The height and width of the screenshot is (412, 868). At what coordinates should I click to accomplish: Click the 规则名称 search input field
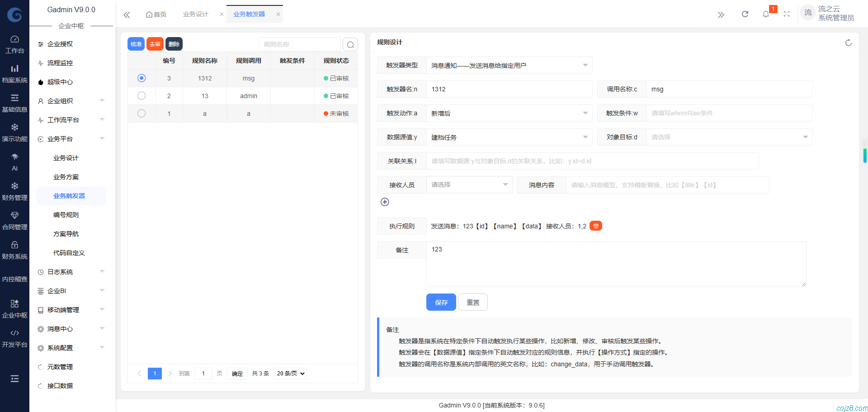click(x=299, y=44)
